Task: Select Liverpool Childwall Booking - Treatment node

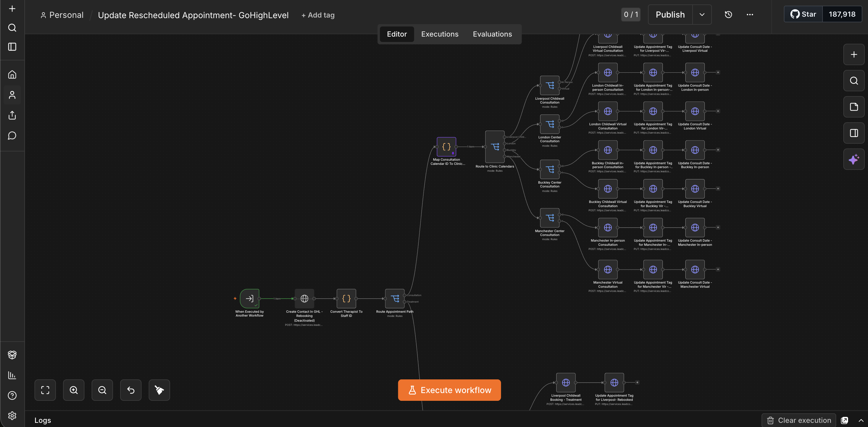Action: click(x=566, y=382)
